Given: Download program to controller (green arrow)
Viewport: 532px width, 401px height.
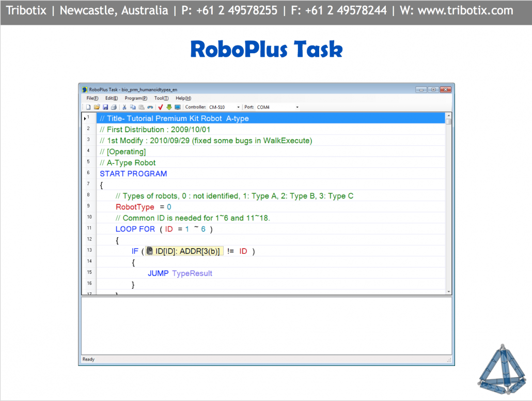Looking at the screenshot, I should coord(169,106).
